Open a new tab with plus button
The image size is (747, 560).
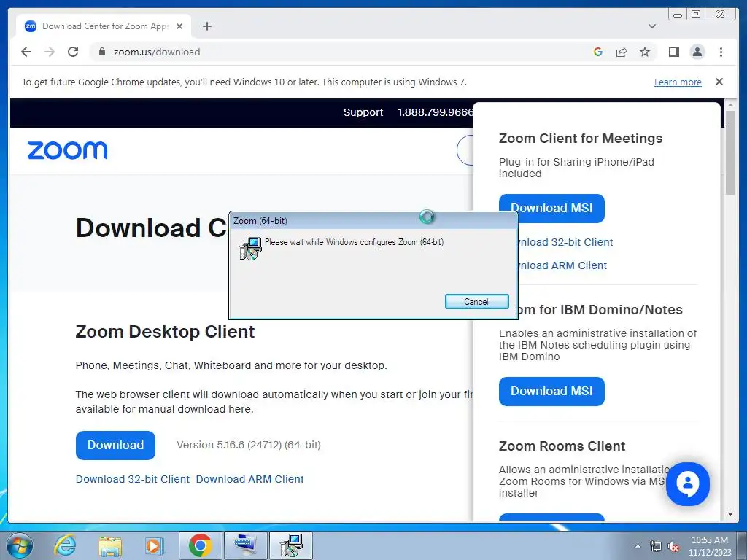coord(206,26)
